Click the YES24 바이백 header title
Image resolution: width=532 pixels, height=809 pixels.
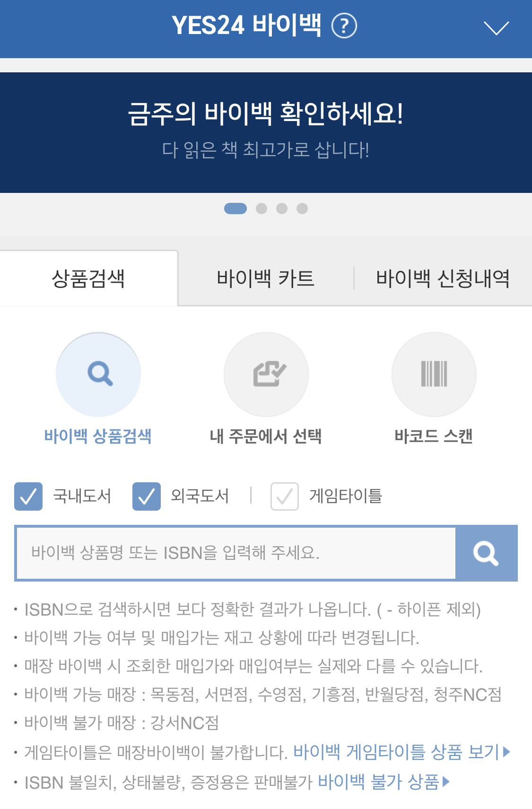246,26
